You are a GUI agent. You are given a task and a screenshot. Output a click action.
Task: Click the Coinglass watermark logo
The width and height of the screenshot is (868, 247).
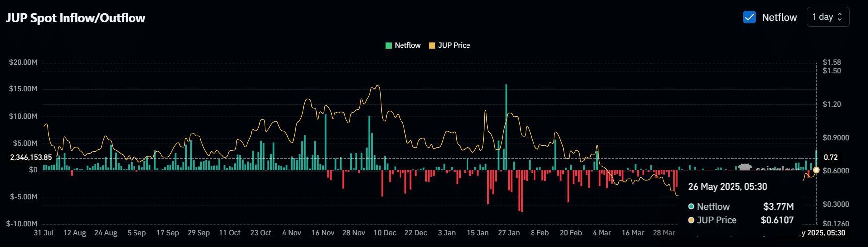click(745, 167)
